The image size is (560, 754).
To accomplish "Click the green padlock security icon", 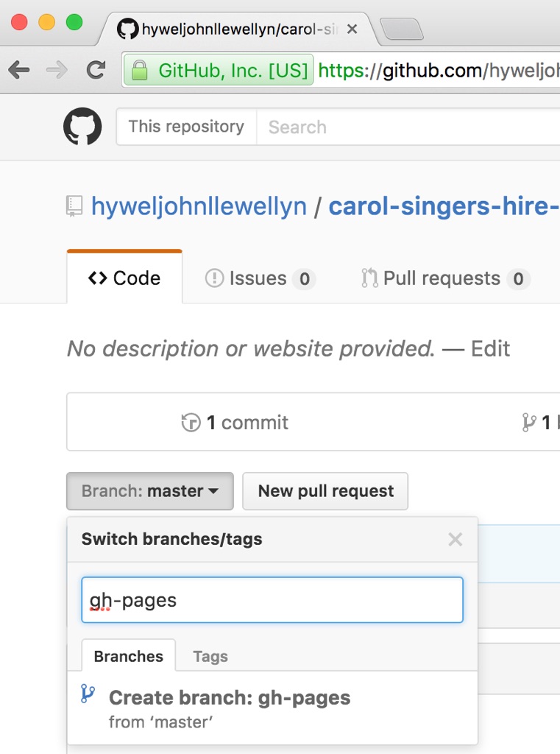I will (139, 70).
